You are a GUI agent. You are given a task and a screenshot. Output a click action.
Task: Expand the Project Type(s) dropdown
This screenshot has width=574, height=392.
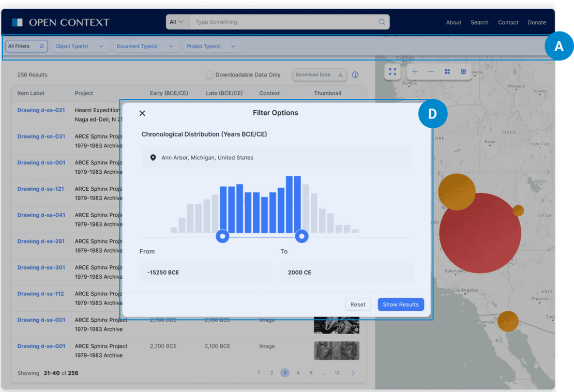coord(212,46)
